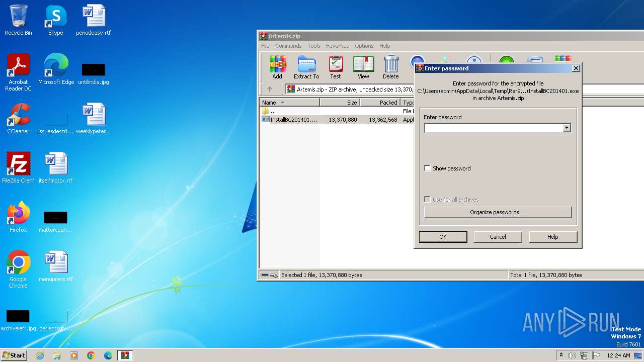Select the mattercoun file on the desktop
The height and width of the screenshot is (362, 644).
click(x=56, y=221)
